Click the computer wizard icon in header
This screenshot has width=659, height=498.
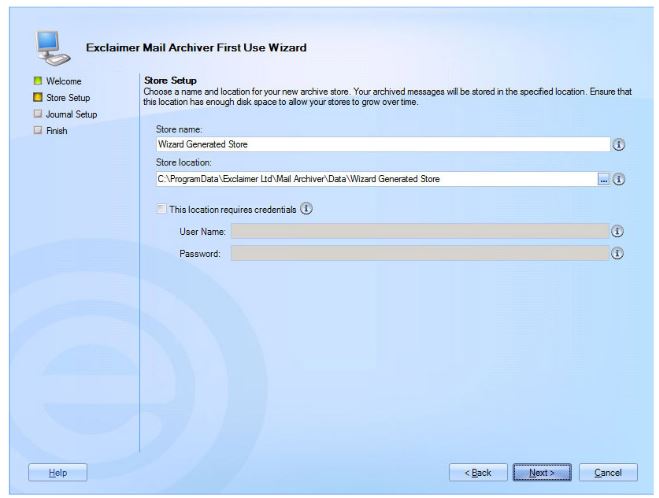pos(51,48)
